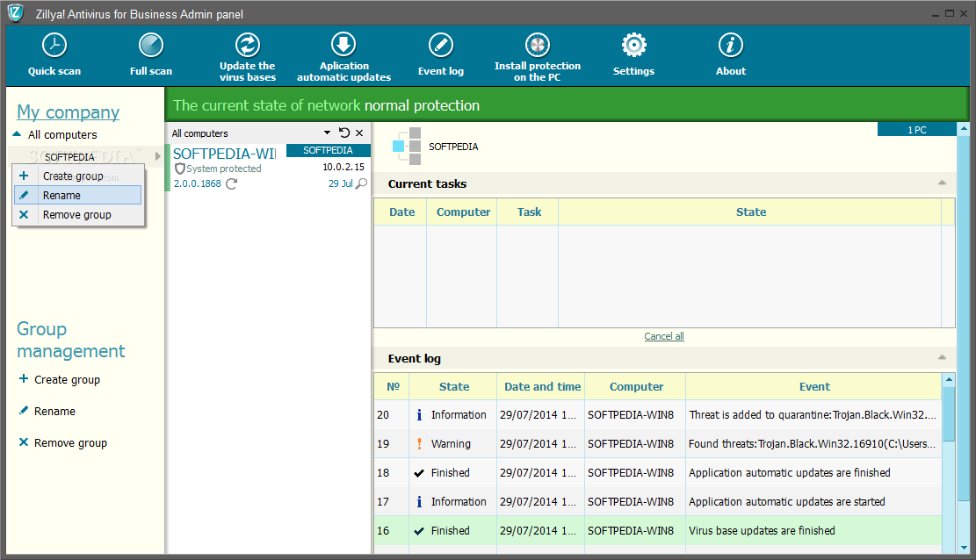Click main panel scrollbar up arrow

pyautogui.click(x=964, y=129)
